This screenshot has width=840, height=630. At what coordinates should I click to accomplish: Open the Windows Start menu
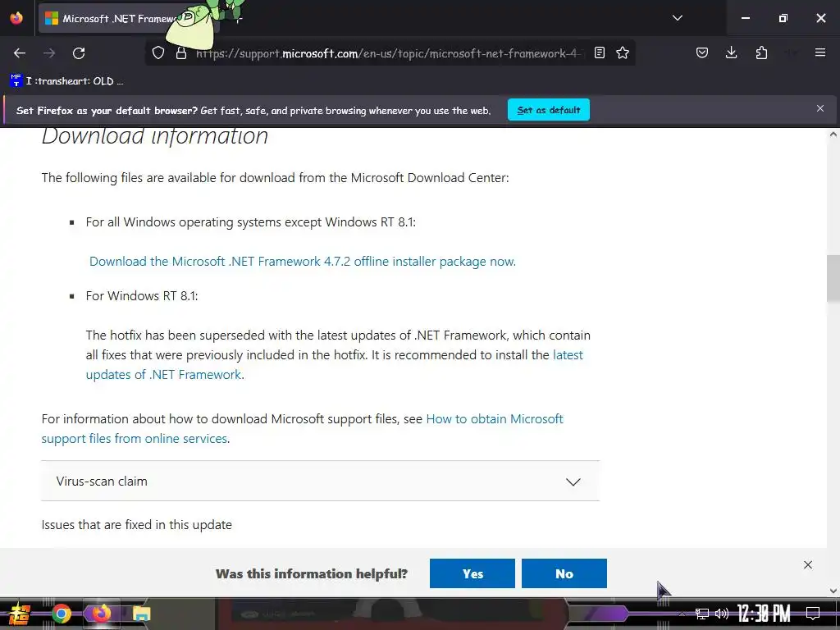pos(20,614)
